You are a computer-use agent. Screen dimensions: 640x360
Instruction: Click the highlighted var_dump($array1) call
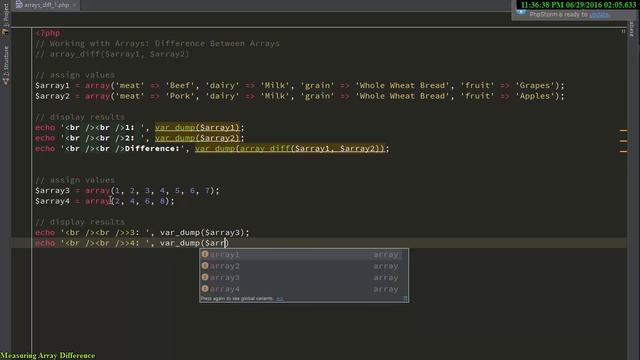pyautogui.click(x=198, y=127)
